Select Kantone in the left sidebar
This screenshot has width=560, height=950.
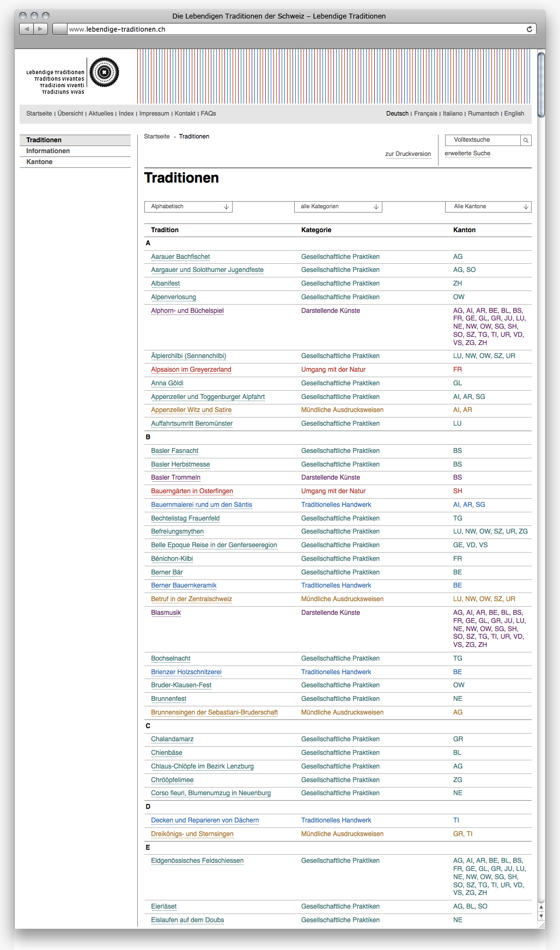pyautogui.click(x=75, y=162)
